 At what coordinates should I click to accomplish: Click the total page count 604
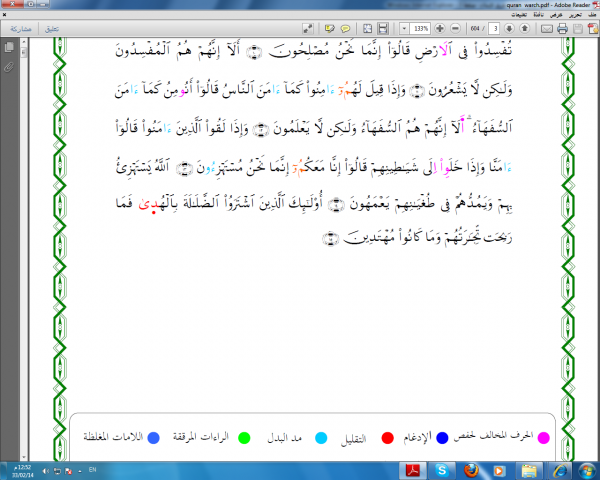[475, 29]
